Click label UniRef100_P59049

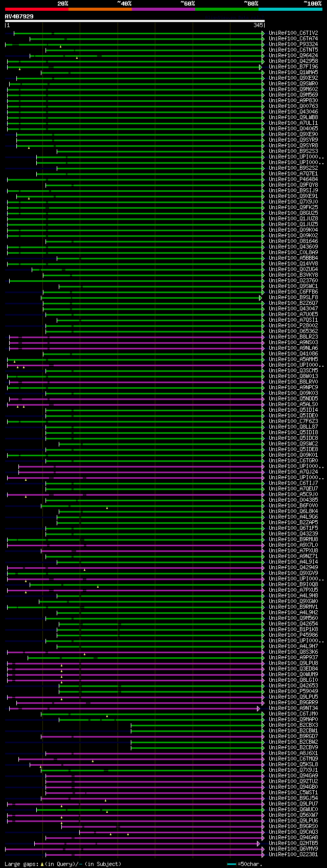[293, 691]
